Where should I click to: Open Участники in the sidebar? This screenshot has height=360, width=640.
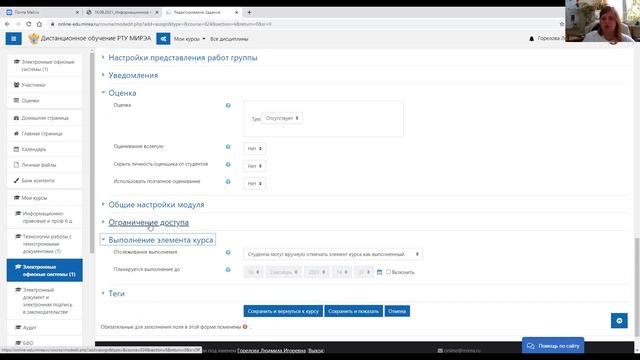44,85
